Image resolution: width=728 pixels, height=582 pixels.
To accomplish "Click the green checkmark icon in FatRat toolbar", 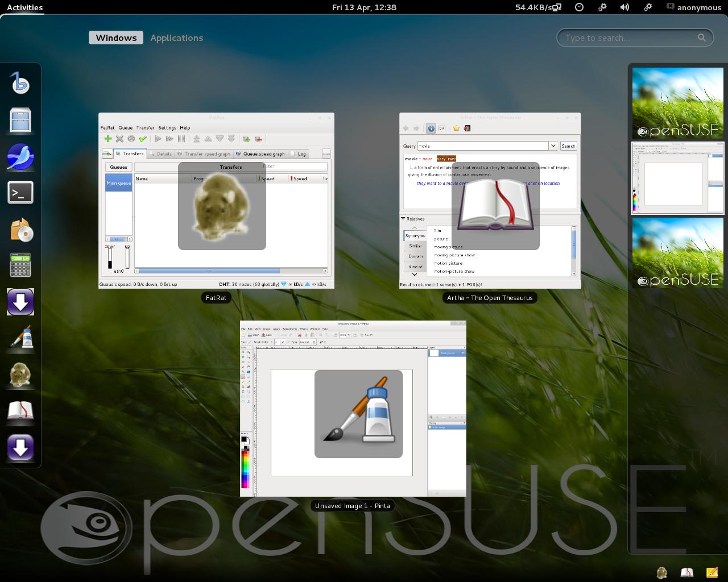I will click(143, 139).
